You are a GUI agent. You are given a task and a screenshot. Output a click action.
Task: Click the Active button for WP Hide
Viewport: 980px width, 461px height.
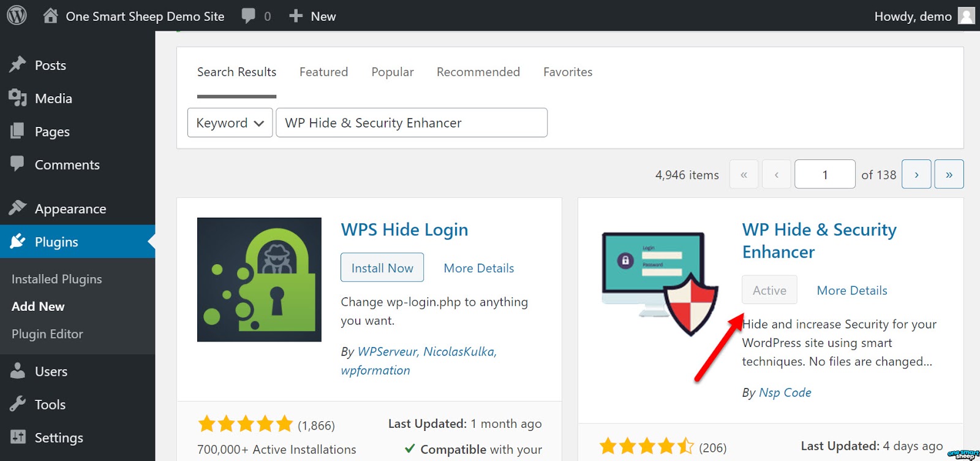pyautogui.click(x=769, y=290)
